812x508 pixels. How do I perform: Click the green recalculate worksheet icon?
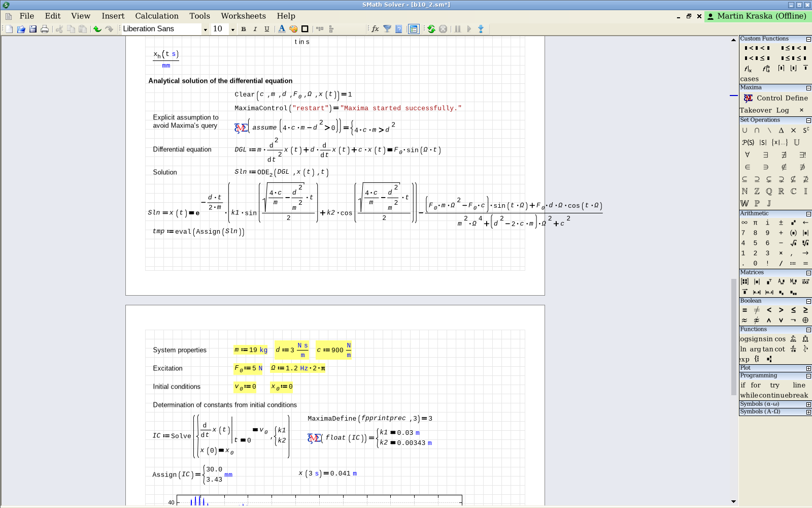pyautogui.click(x=431, y=29)
